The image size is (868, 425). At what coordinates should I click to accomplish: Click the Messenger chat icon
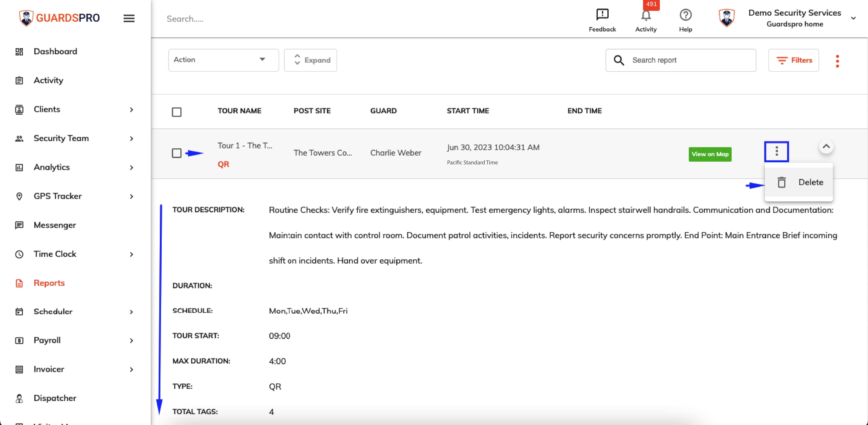click(19, 225)
